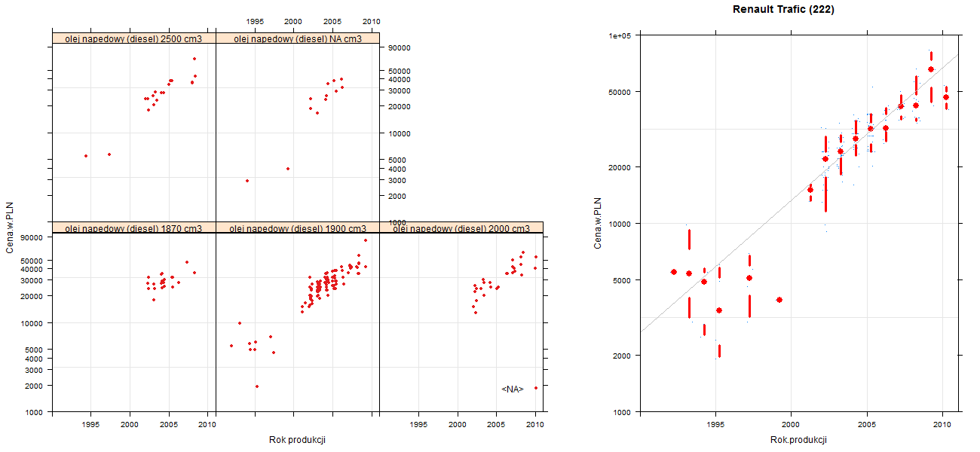
Task: Click the "Cena.w.PLN" axis label of the Renault Trafic chart
Action: point(598,223)
